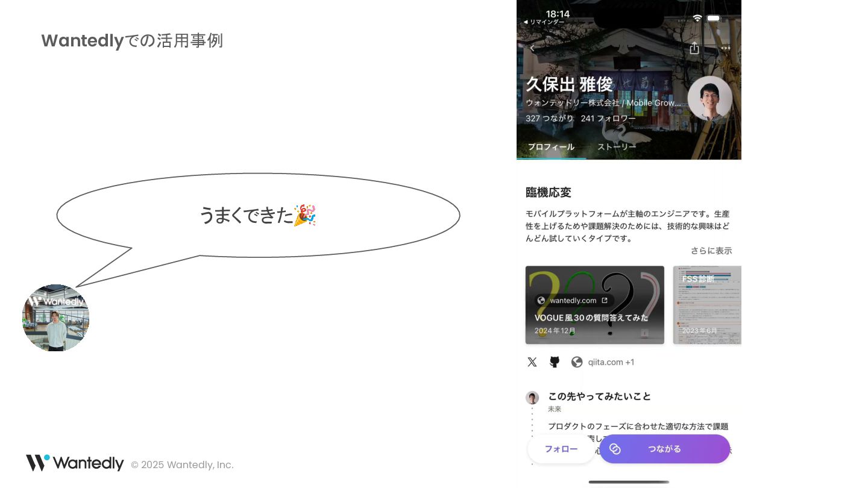Click the Wantedlyでの活用事例 slide title
This screenshot has width=868, height=488.
(x=132, y=41)
